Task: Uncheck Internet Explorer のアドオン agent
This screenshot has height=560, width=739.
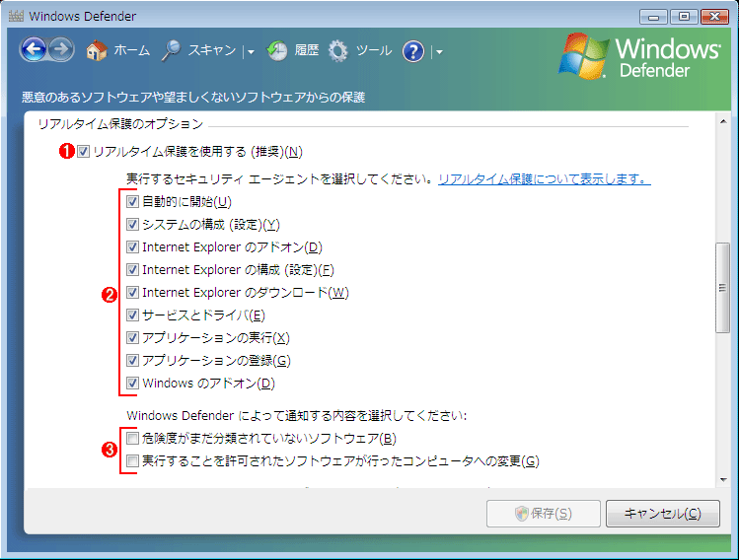Action: (x=132, y=246)
